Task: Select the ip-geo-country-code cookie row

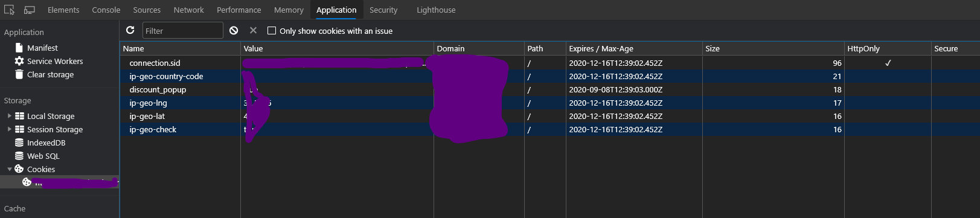Action: (550, 76)
